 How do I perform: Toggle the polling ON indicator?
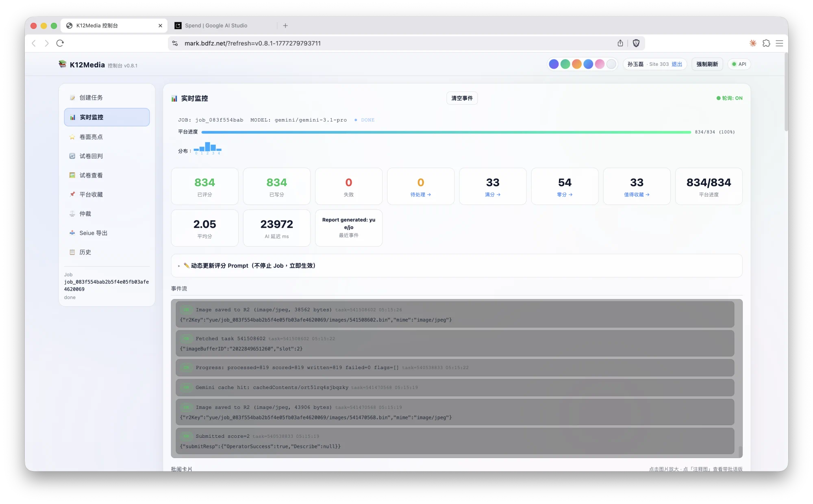(729, 98)
